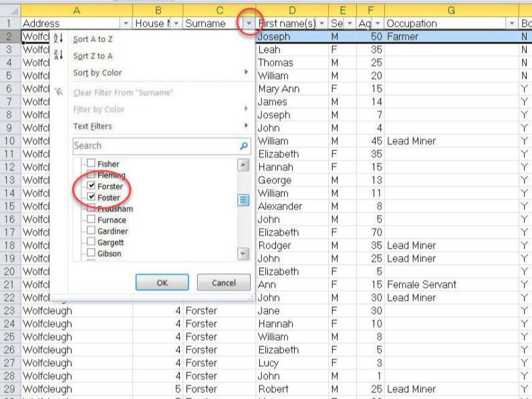Tick the Gibson checkbox
The image size is (532, 399).
pyautogui.click(x=91, y=253)
